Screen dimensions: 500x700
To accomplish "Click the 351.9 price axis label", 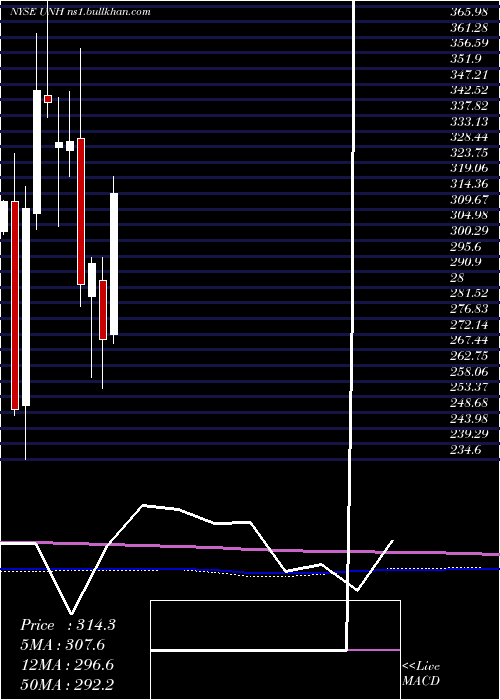I will (x=466, y=60).
